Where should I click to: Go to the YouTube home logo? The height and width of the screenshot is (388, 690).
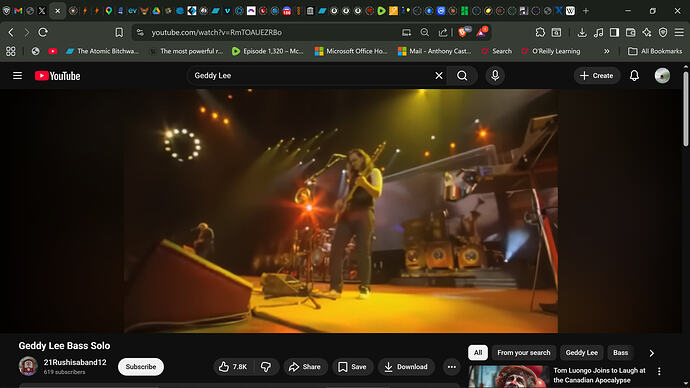coord(58,76)
